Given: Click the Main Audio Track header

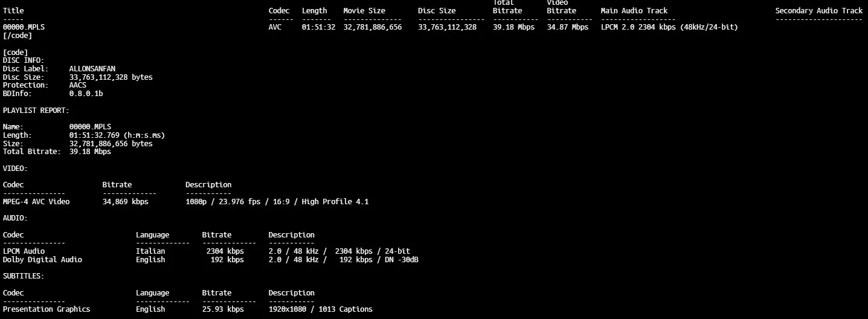Looking at the screenshot, I should point(634,11).
